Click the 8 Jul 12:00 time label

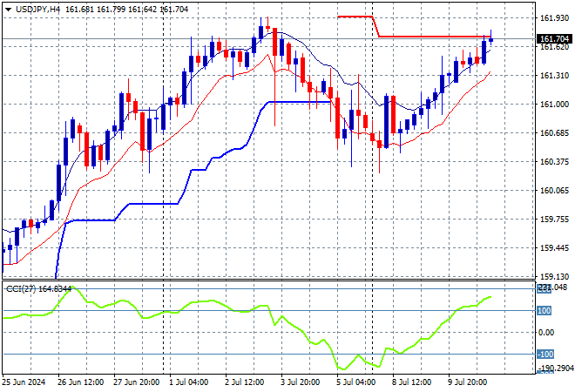coord(411,382)
